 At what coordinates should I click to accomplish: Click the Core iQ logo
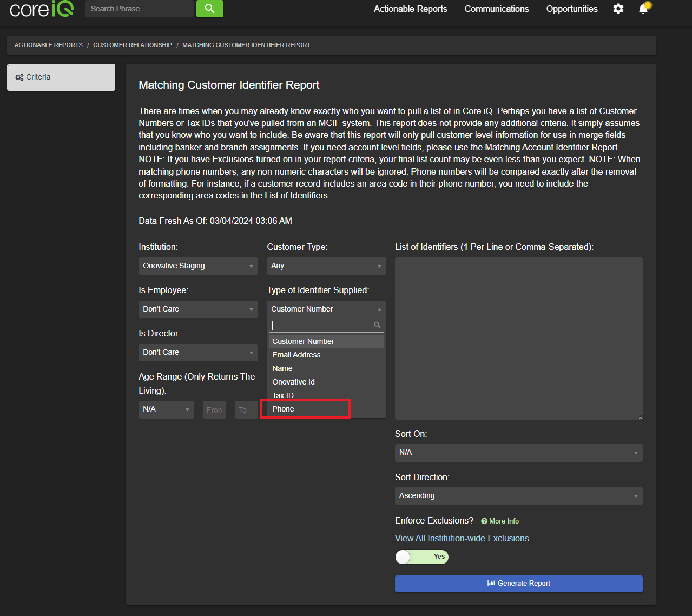[42, 9]
